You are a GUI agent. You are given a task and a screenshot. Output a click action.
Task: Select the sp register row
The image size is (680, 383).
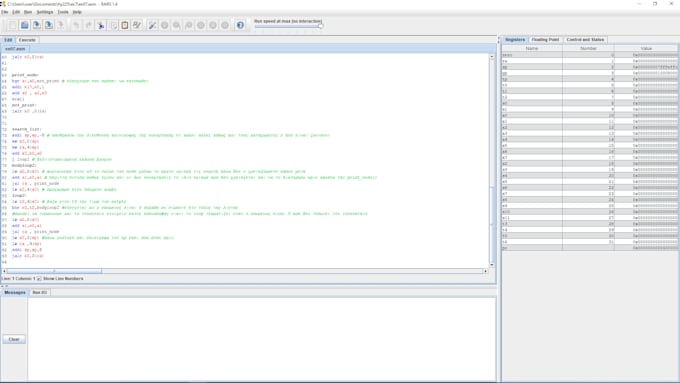[x=589, y=67]
